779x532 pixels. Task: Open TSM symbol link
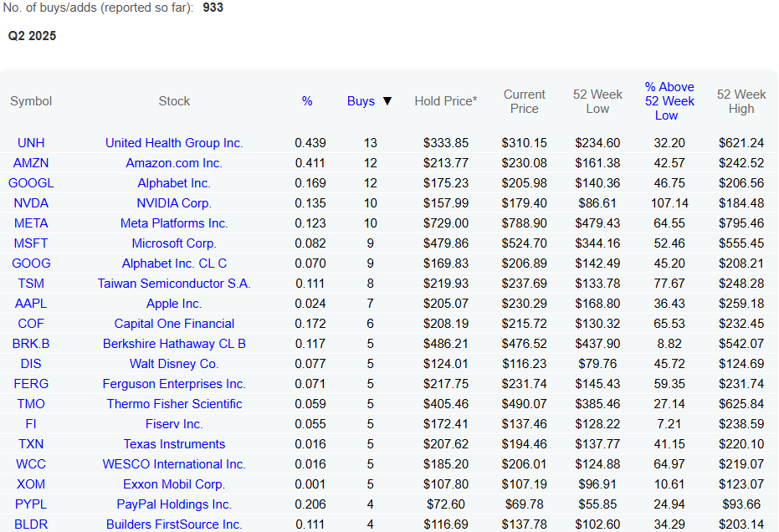coord(31,284)
